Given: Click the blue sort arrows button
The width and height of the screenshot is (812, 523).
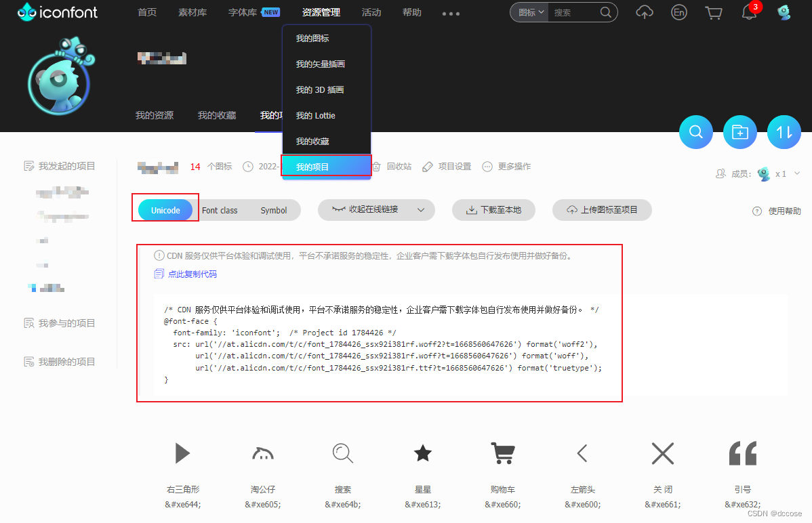Looking at the screenshot, I should click(784, 132).
